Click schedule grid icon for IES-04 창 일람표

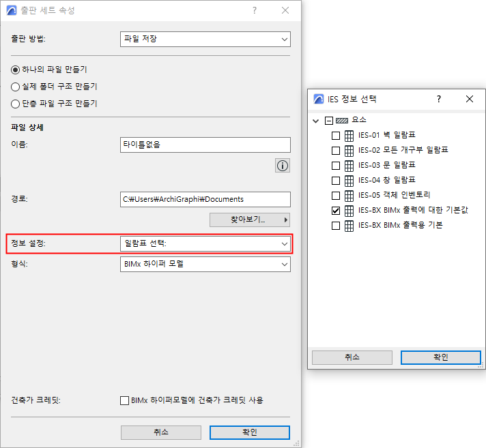(349, 181)
